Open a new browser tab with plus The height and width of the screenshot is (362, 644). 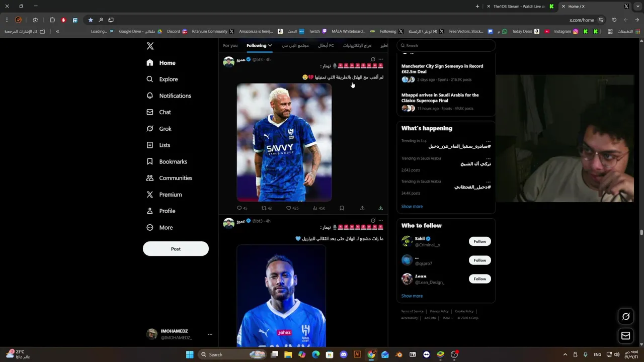[x=477, y=7]
